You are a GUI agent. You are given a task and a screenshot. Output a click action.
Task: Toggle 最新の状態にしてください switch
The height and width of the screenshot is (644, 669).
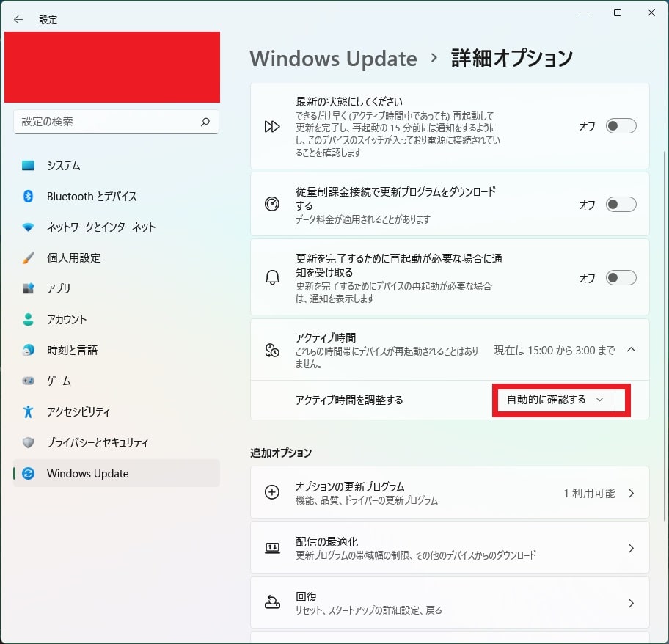pos(621,126)
